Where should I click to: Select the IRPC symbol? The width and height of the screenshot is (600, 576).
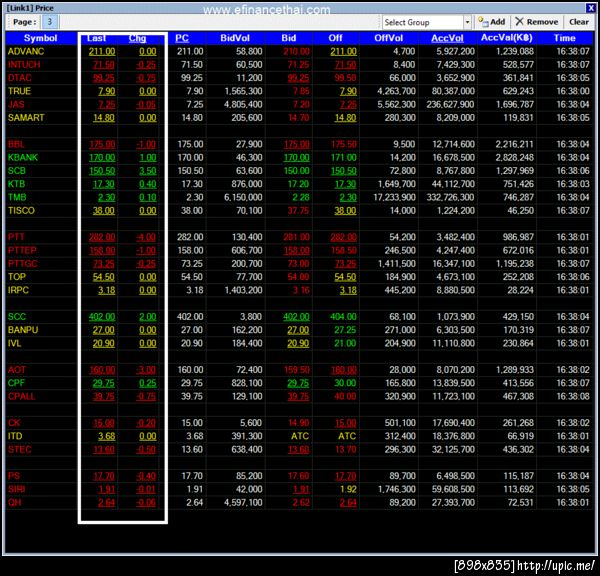(18, 290)
